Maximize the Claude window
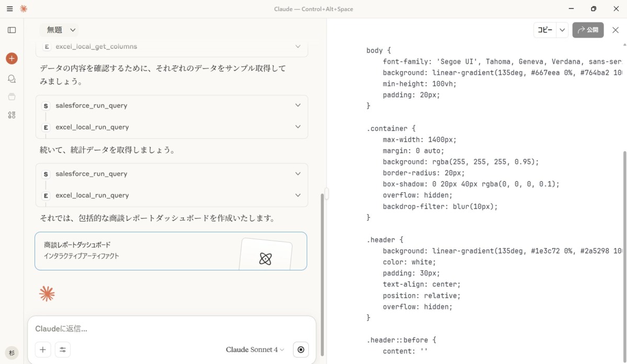This screenshot has height=364, width=627. point(593,9)
